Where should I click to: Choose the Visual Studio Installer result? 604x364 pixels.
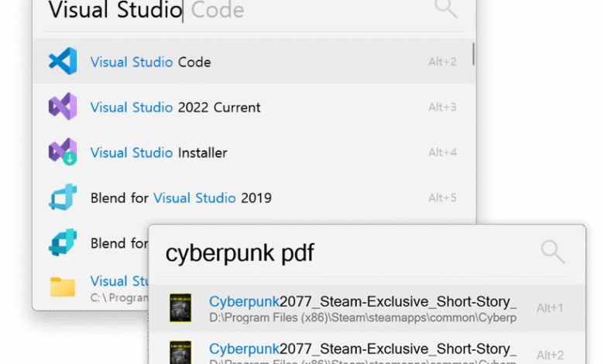pos(159,153)
